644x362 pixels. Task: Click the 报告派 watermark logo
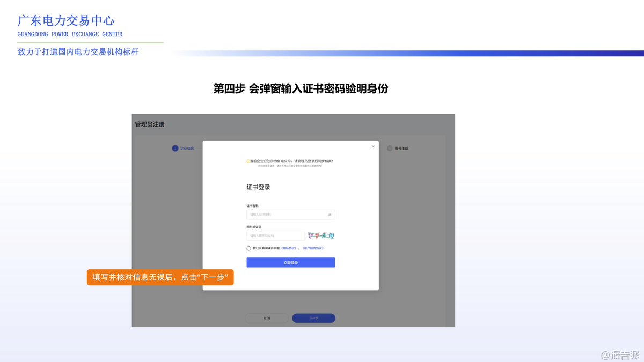pos(620,354)
